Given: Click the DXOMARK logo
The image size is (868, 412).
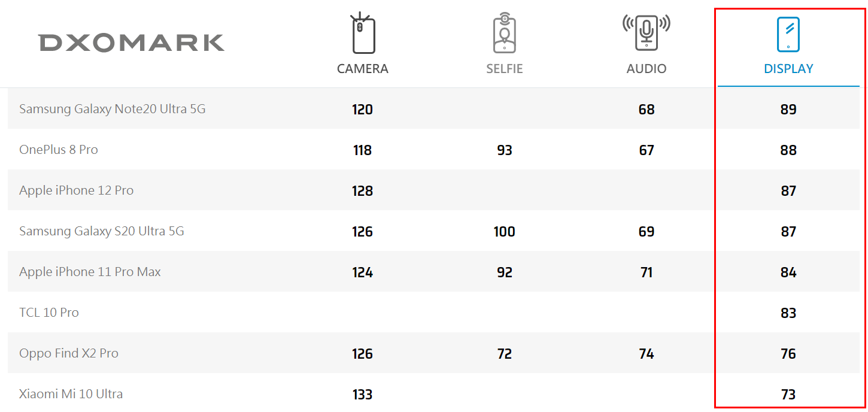Looking at the screenshot, I should (x=132, y=43).
